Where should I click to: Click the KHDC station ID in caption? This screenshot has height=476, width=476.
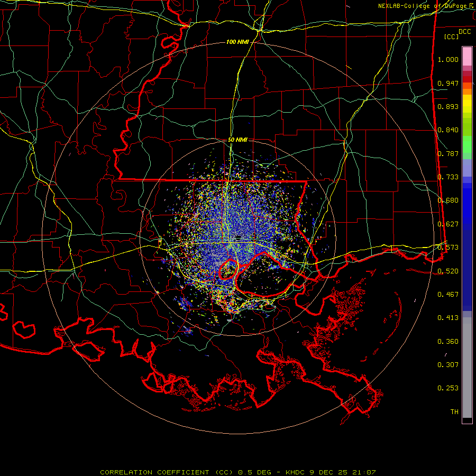(296, 472)
